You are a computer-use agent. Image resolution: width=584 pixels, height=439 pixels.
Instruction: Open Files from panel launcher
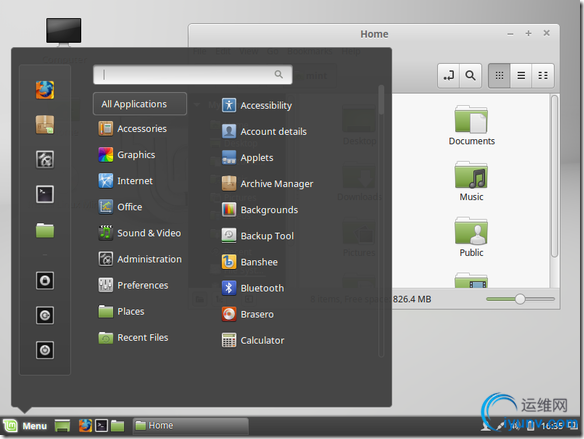117,426
